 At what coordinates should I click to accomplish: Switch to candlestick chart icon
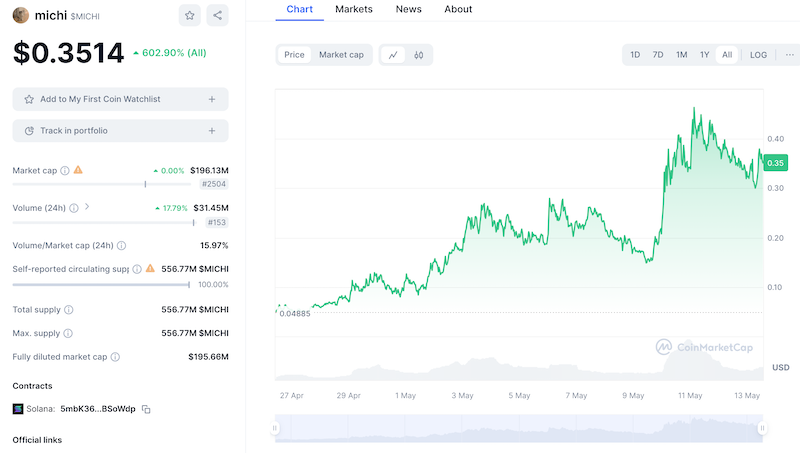tap(418, 55)
